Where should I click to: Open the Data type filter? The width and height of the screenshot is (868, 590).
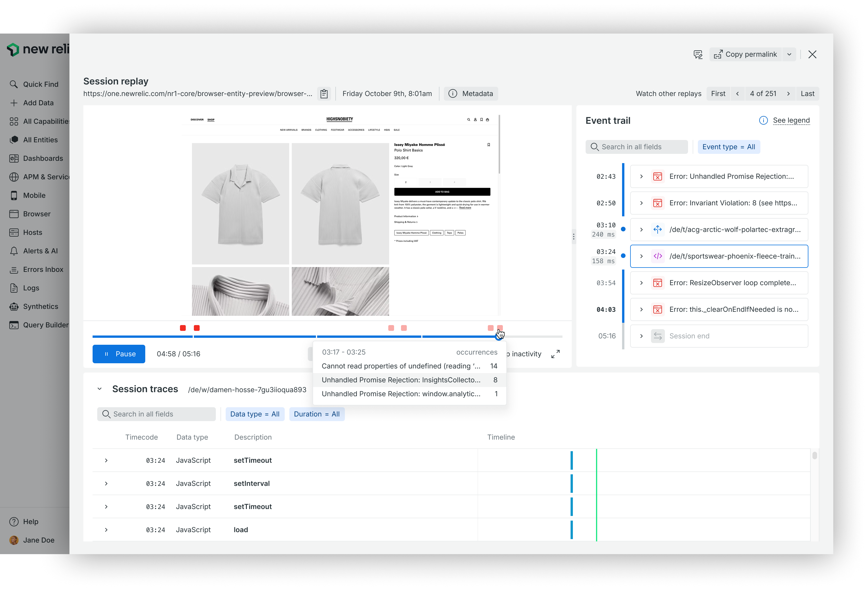point(255,414)
